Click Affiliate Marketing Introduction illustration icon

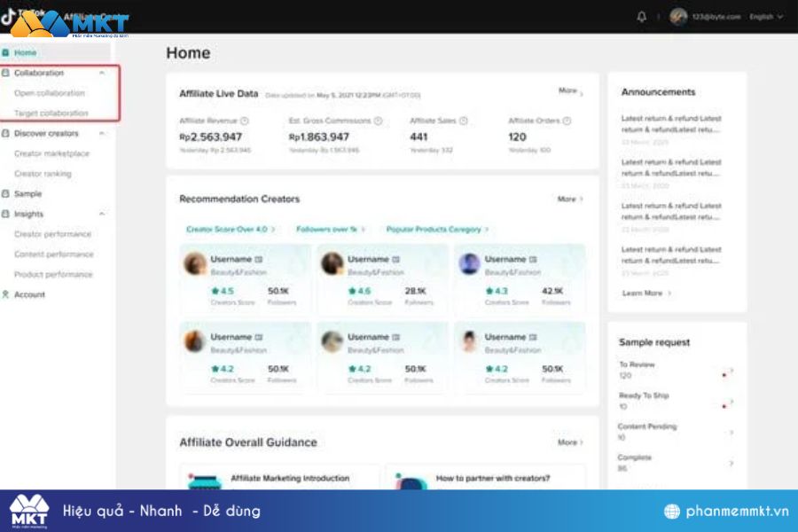click(205, 481)
